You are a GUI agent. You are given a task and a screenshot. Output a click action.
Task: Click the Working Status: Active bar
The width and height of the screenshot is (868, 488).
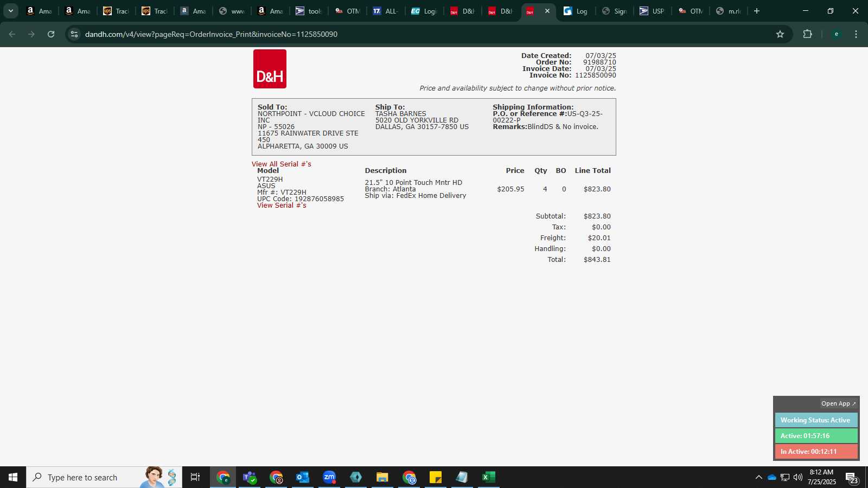816,420
